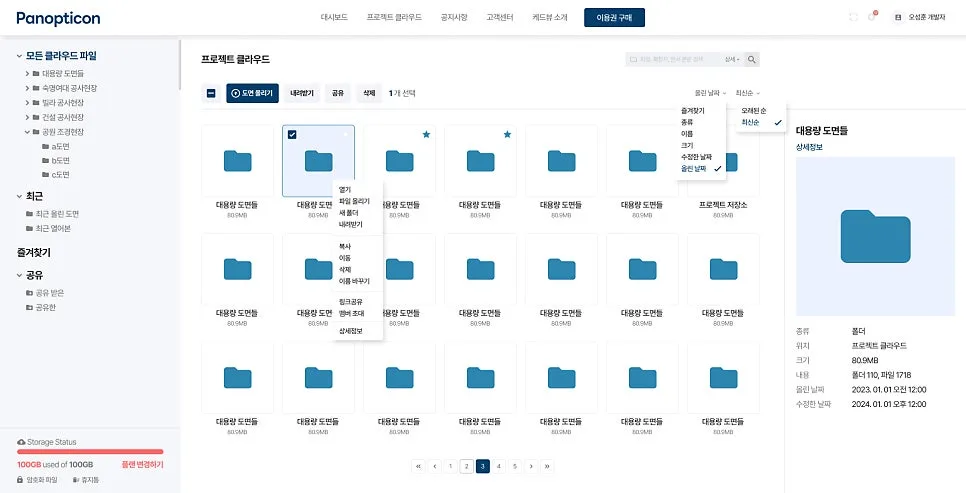The image size is (966, 493).
Task: Expand the 건설 공사현장 tree folder
Action: (27, 117)
